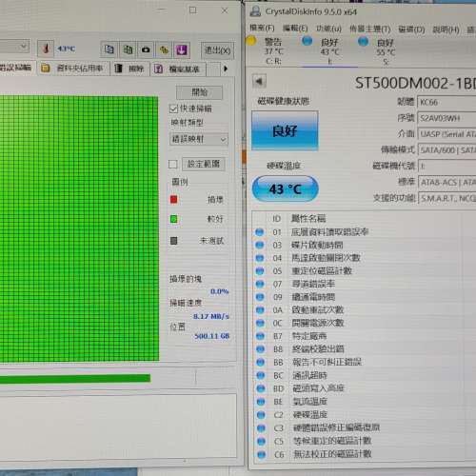The width and height of the screenshot is (476, 476).
Task: Click the blue status dot on row BB
Action: [x=261, y=362]
